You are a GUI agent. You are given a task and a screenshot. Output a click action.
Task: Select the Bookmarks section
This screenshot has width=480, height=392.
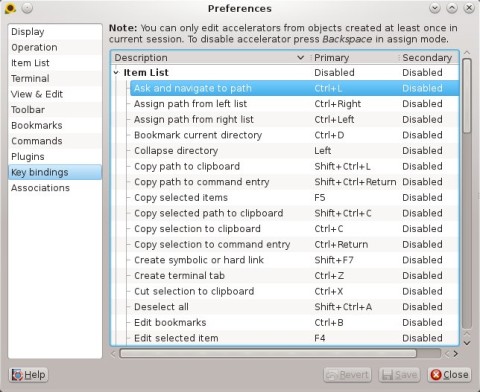(55, 126)
